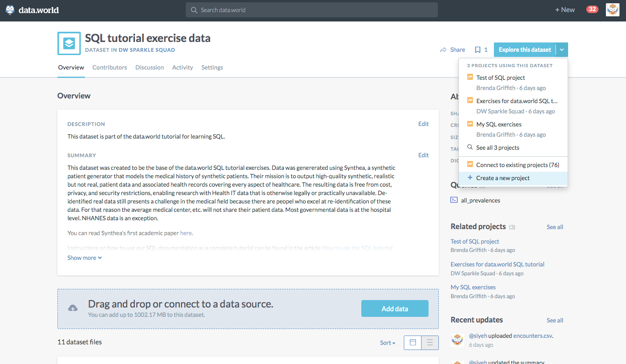The height and width of the screenshot is (364, 626).
Task: Open the Settings tab
Action: pos(212,67)
